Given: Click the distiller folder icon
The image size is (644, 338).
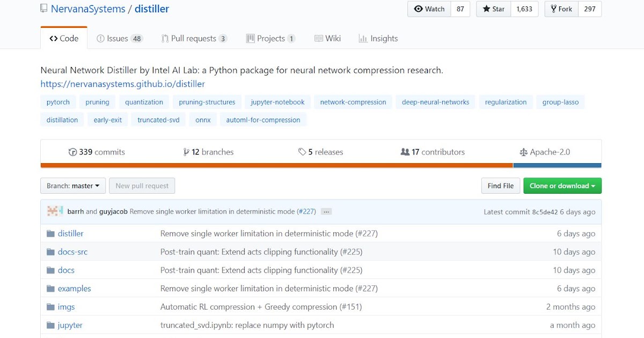Looking at the screenshot, I should 51,234.
